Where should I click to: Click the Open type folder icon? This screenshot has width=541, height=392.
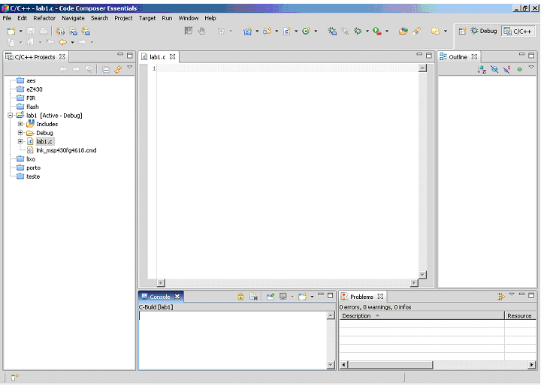pyautogui.click(x=403, y=32)
